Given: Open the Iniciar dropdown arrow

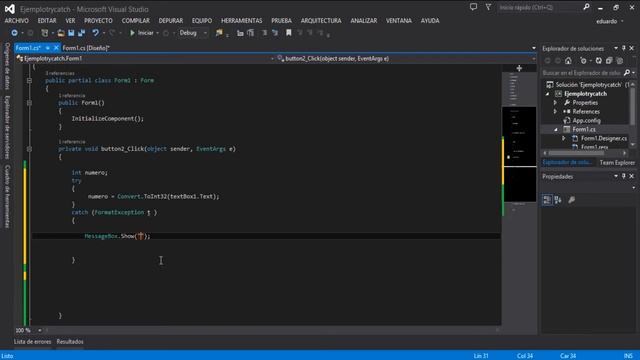Looking at the screenshot, I should [158, 33].
